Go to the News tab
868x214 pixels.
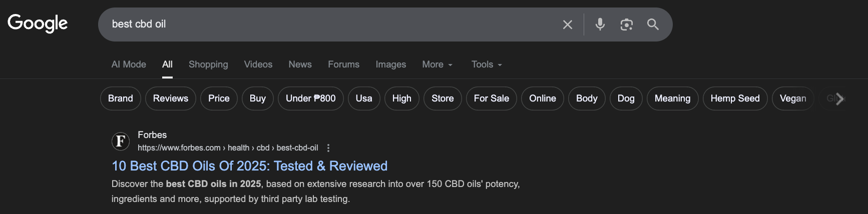point(300,64)
